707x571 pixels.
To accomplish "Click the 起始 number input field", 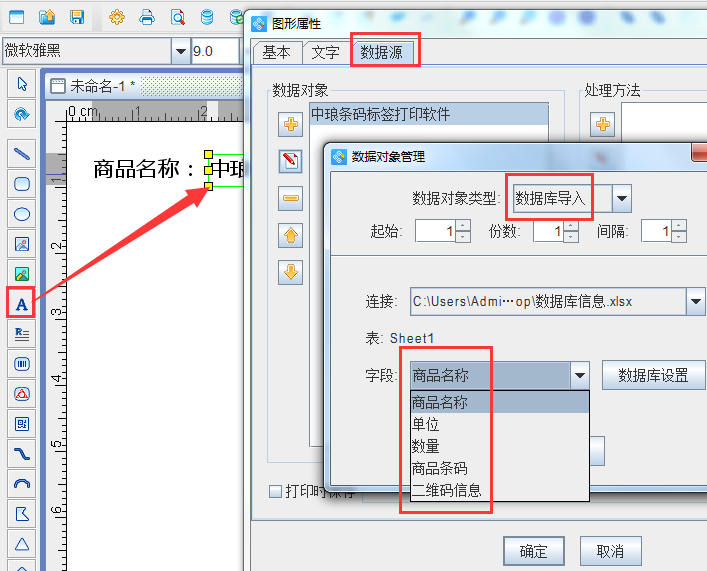I will coord(436,231).
